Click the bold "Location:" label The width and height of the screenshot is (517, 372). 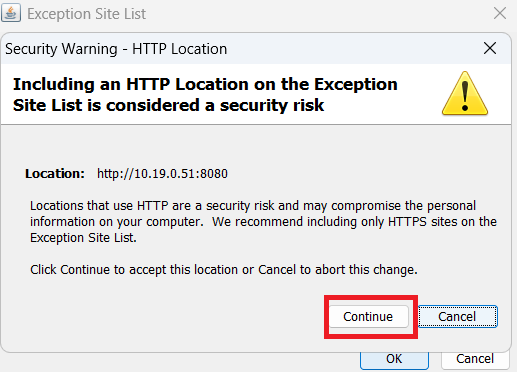[x=55, y=174]
